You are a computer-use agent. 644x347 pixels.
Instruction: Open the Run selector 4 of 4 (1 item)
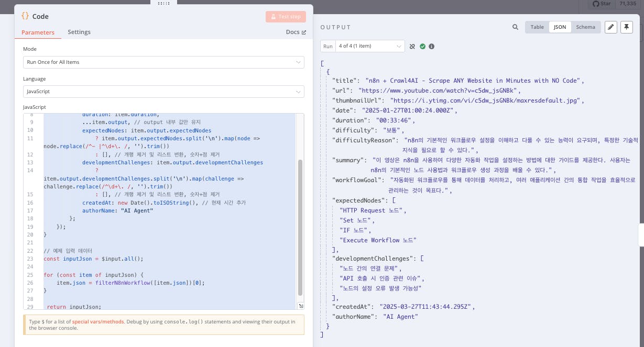coord(369,46)
